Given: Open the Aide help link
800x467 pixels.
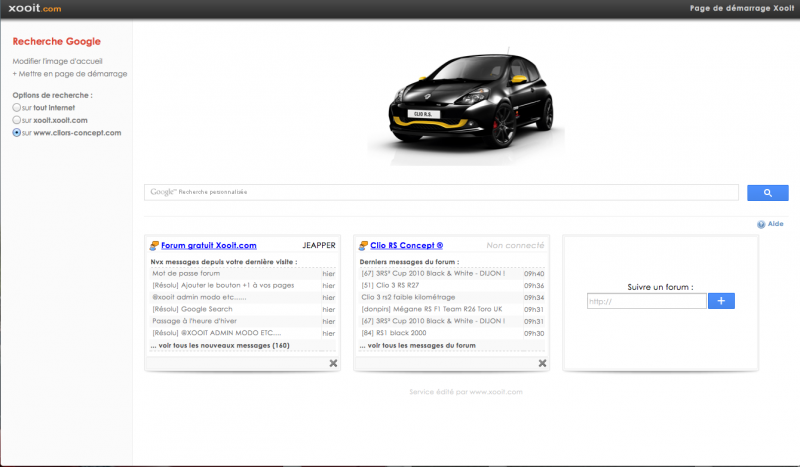Looking at the screenshot, I should pos(776,224).
